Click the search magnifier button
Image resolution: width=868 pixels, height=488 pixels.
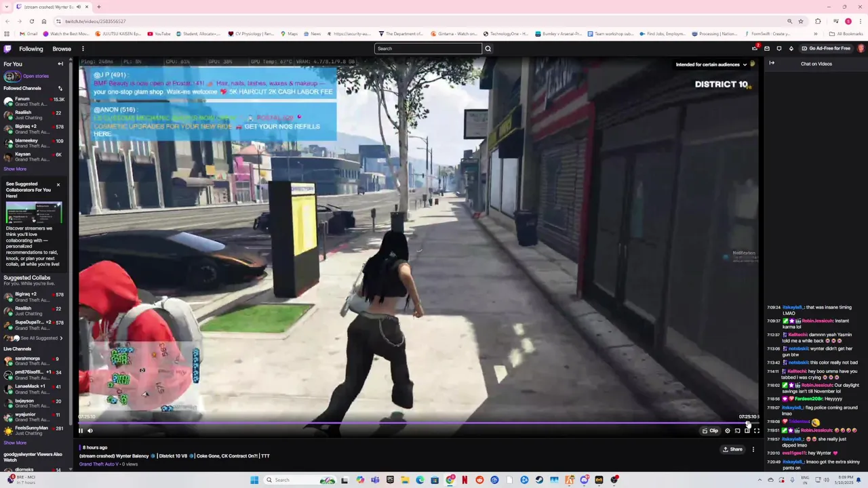click(488, 49)
